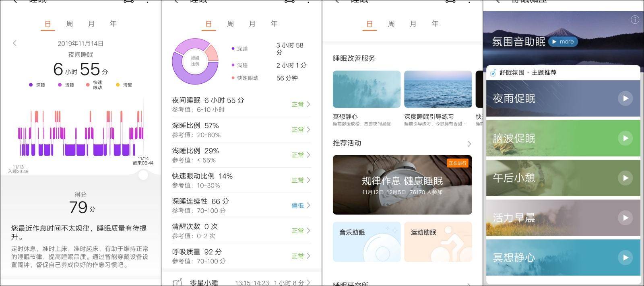Tap the sleep stage chart bars
Screen dimensions: 644x286
(80, 132)
